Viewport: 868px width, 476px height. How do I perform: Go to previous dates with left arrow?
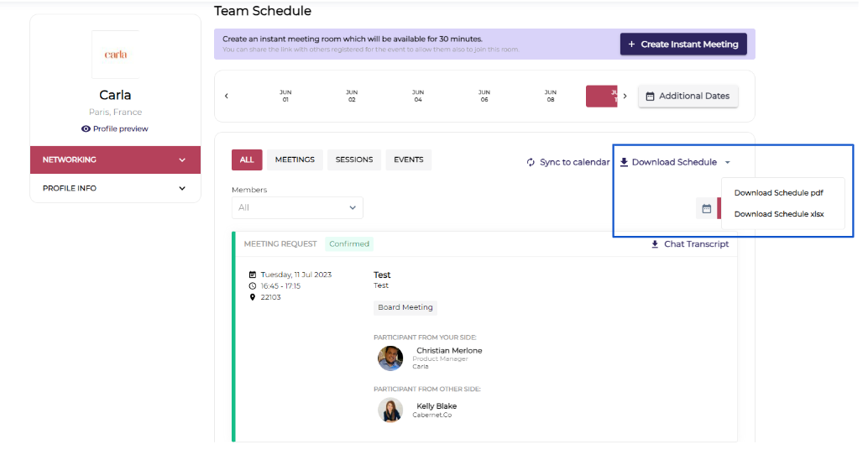click(x=227, y=97)
